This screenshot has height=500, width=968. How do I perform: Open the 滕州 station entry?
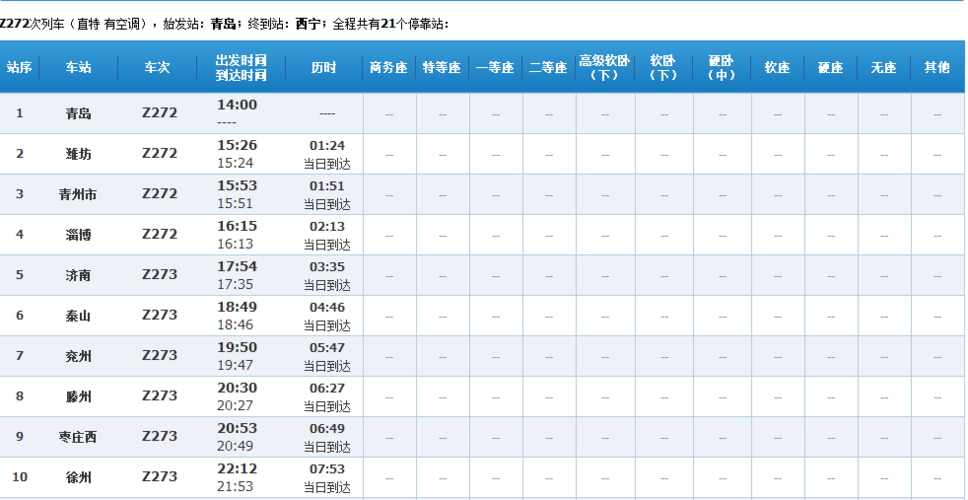pyautogui.click(x=78, y=397)
